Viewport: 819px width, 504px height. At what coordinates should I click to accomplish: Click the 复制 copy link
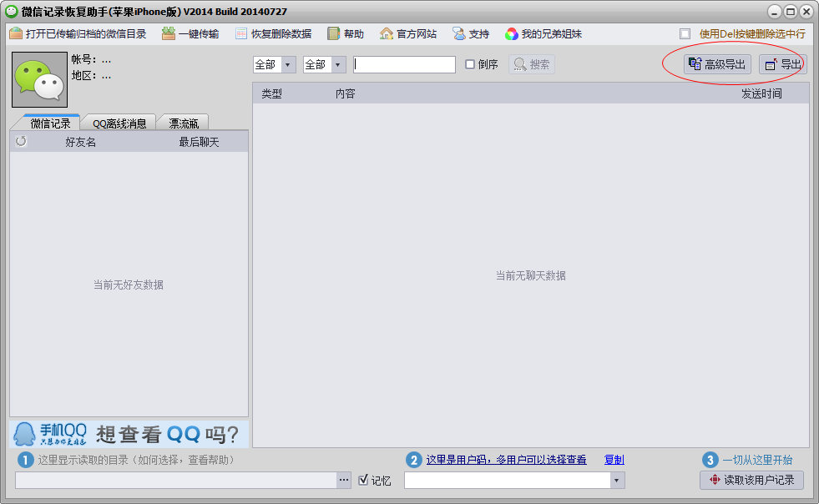(x=614, y=460)
